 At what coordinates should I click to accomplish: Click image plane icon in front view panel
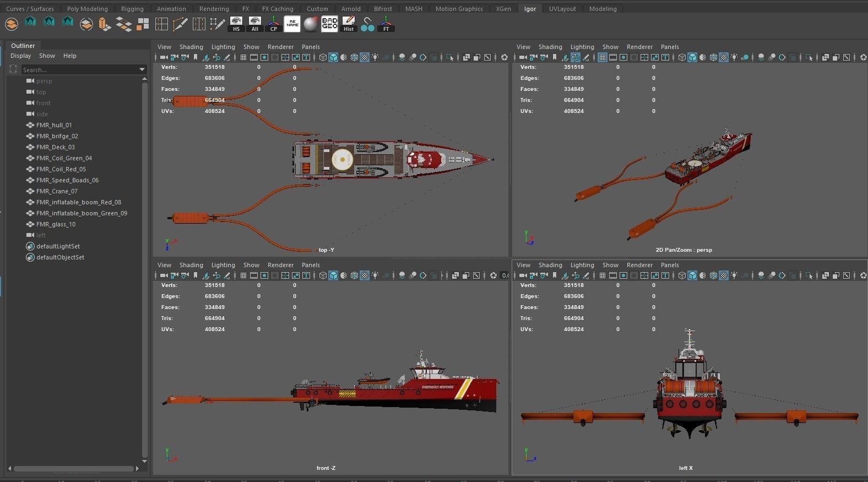click(206, 275)
